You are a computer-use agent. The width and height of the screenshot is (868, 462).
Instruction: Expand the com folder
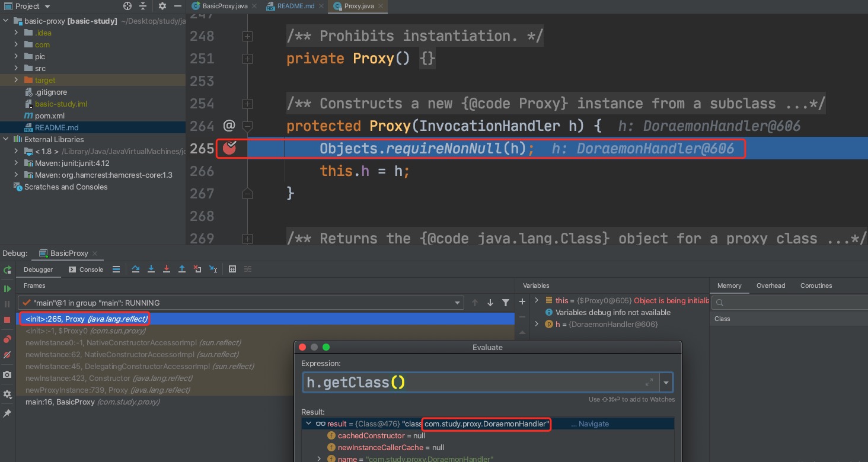click(16, 44)
